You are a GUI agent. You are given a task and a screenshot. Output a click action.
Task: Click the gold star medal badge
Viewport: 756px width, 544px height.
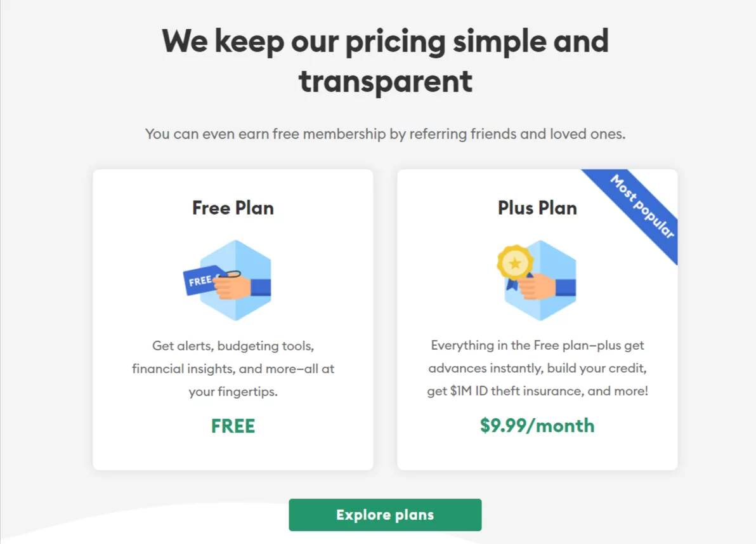tap(515, 263)
